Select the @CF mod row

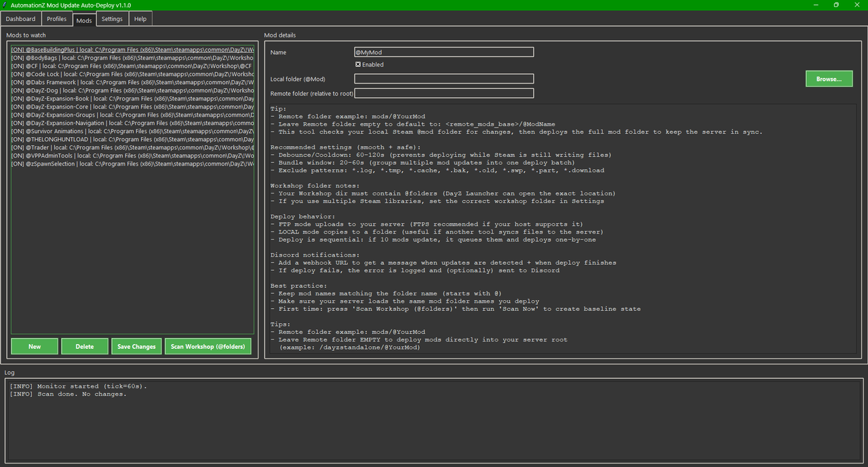[x=133, y=66]
